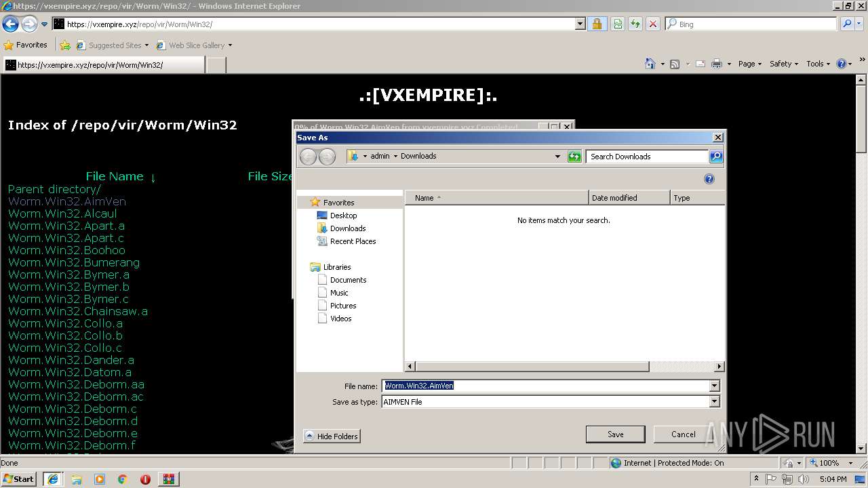The width and height of the screenshot is (868, 488).
Task: Hide Folders in the Save As dialog
Action: [x=332, y=436]
